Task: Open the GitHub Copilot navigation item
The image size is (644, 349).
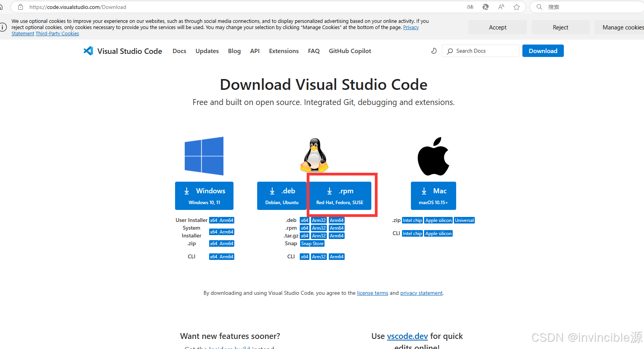Action: (350, 51)
